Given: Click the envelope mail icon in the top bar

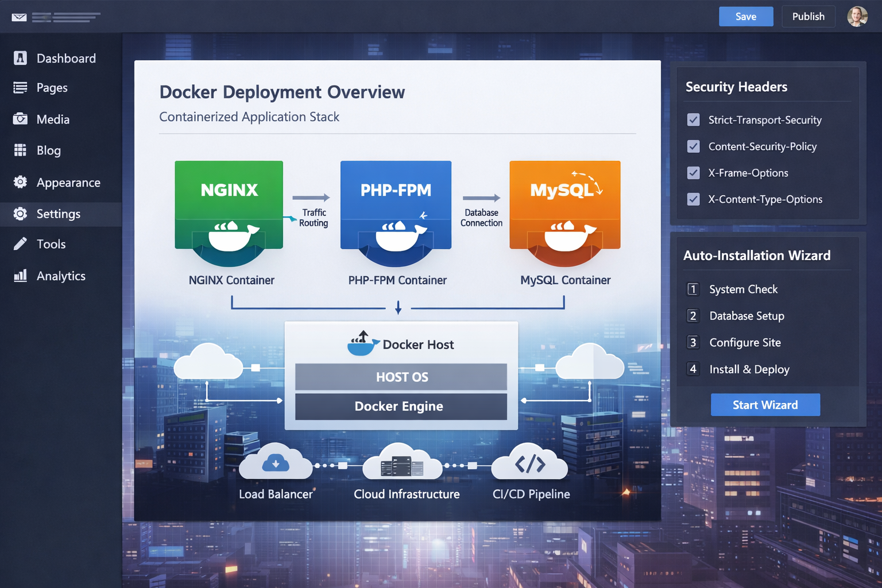Looking at the screenshot, I should (x=19, y=17).
